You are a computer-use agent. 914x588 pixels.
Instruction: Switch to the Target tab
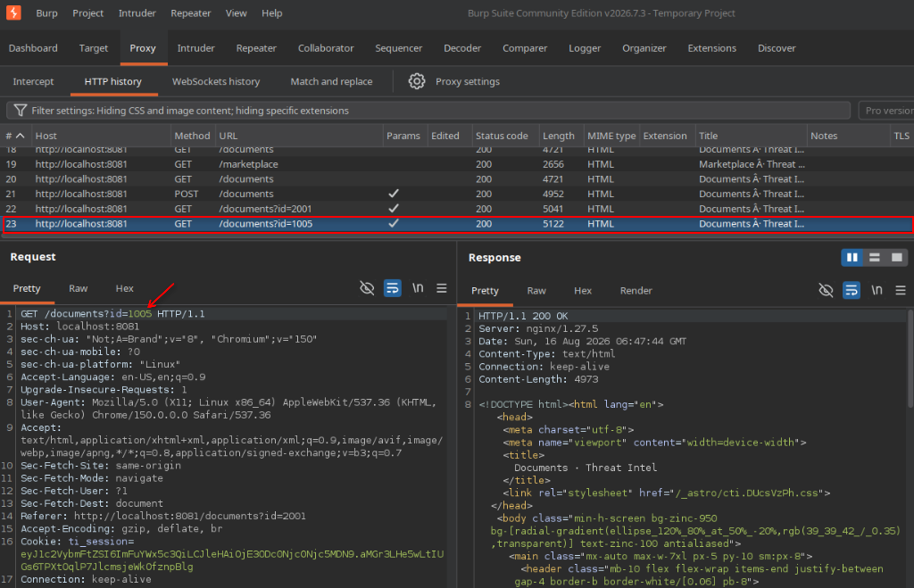click(94, 48)
